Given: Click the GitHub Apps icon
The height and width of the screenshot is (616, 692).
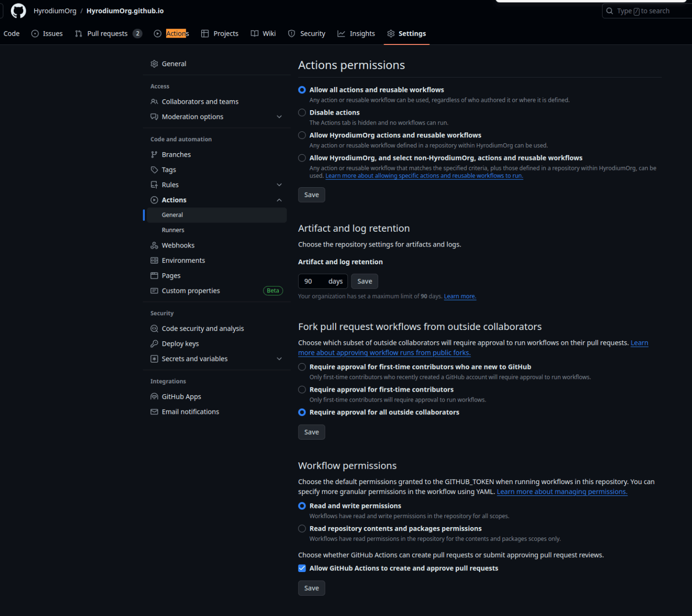Looking at the screenshot, I should 154,397.
